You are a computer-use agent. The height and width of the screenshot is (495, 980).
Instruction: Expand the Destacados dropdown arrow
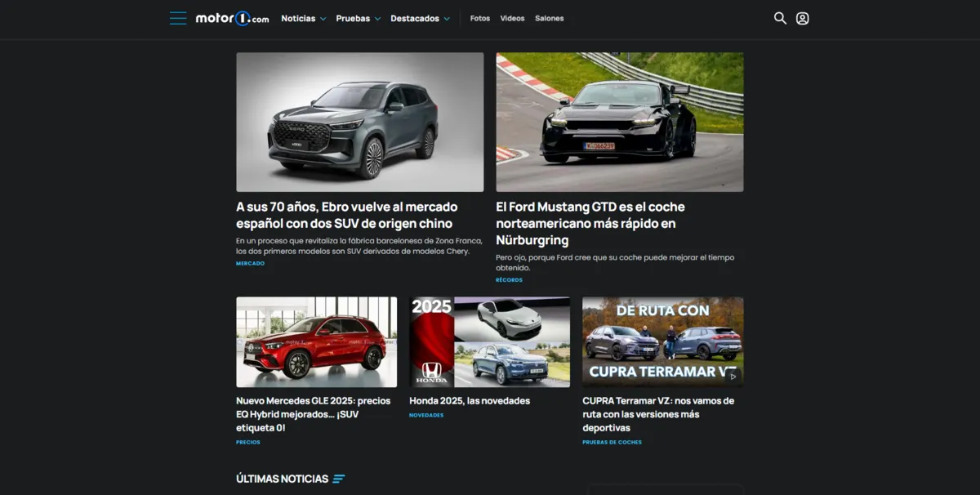(x=447, y=19)
